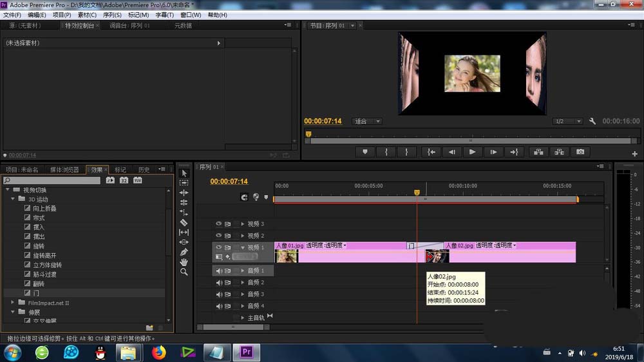
Task: Select the Zoom tool
Action: point(184,272)
